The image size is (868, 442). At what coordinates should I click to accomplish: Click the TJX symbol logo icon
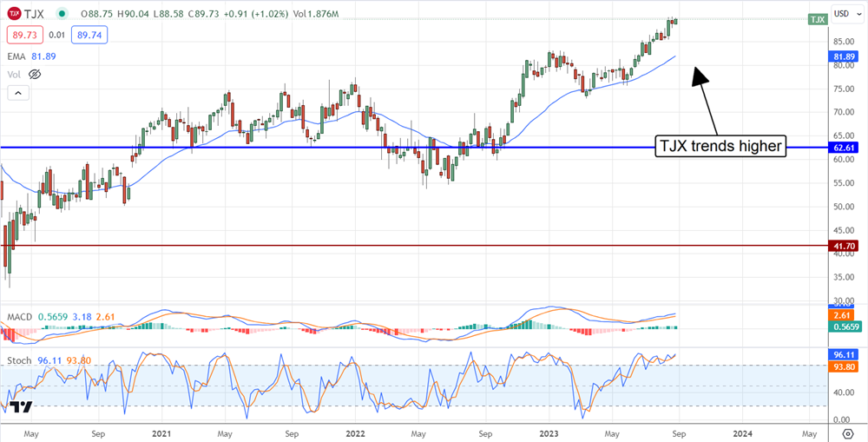click(x=15, y=13)
